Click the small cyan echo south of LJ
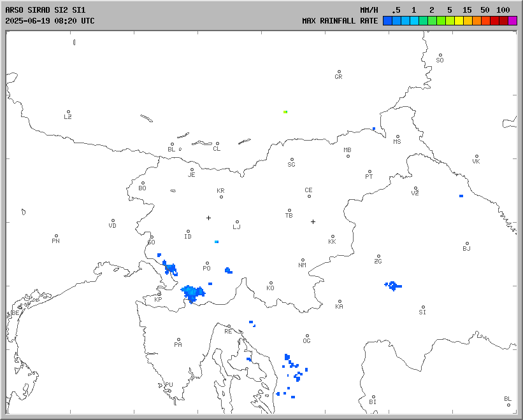The image size is (523, 420). click(x=217, y=242)
